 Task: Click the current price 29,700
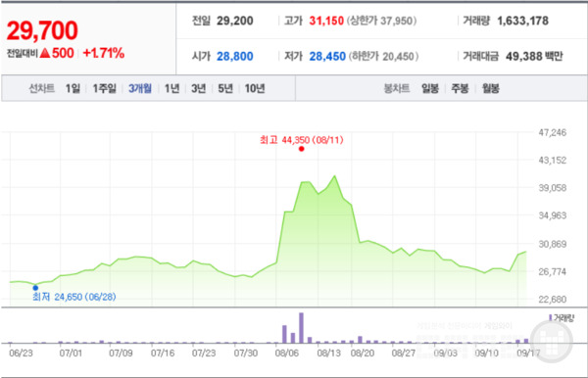tap(42, 30)
